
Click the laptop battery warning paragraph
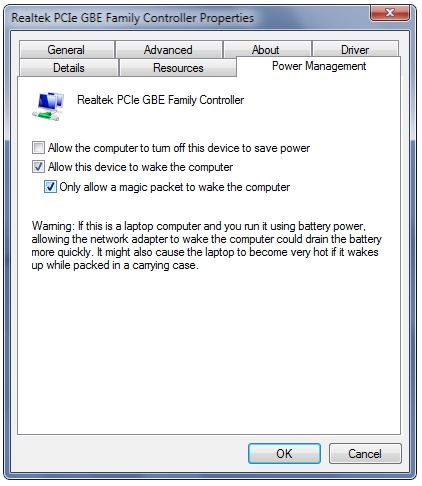(206, 245)
